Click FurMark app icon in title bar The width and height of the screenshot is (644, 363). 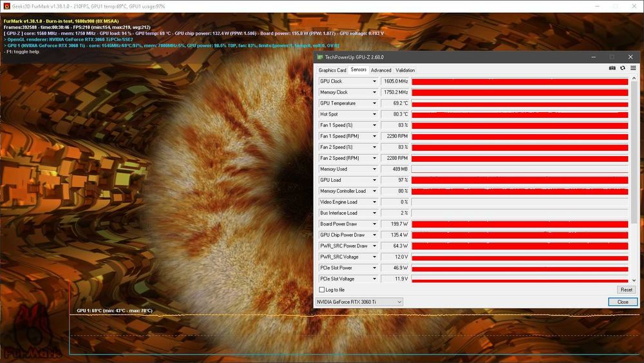(x=6, y=6)
